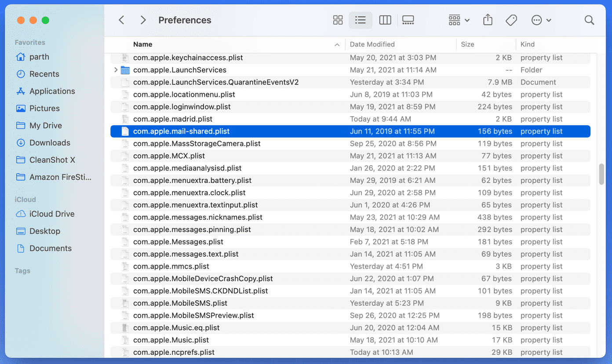Select com.apple.mail-shared.plist row
Screen dimensions: 612x364
(x=350, y=131)
